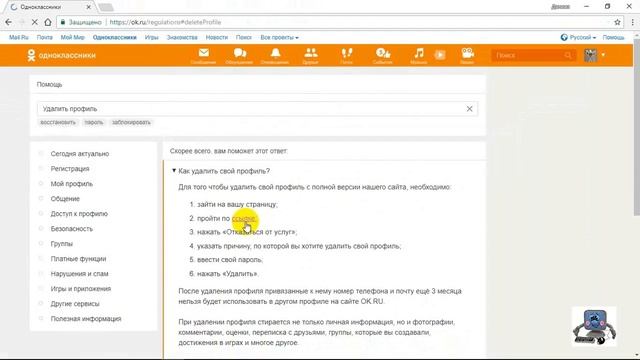Close the Одноклассники browser tab
The height and width of the screenshot is (360, 640).
click(89, 7)
